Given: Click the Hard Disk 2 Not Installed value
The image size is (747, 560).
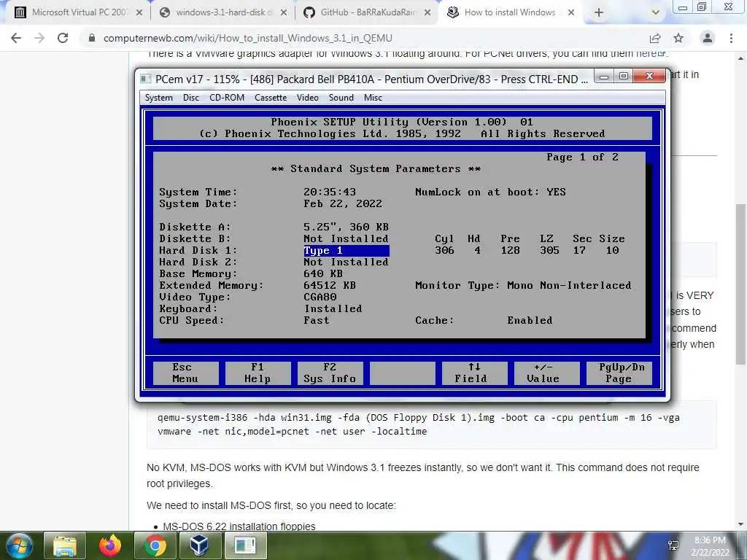Looking at the screenshot, I should pos(346,262).
